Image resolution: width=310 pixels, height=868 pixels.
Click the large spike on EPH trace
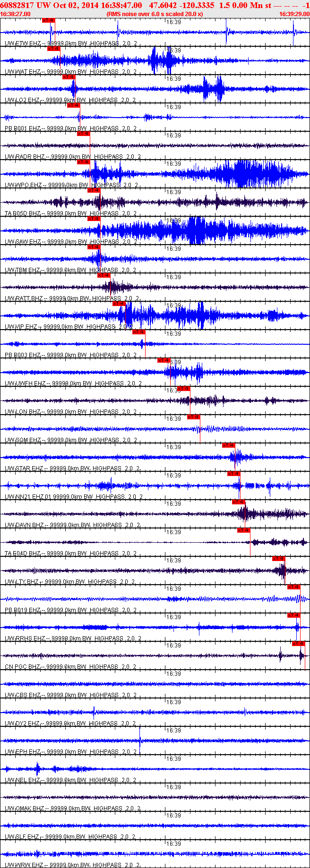tap(140, 741)
